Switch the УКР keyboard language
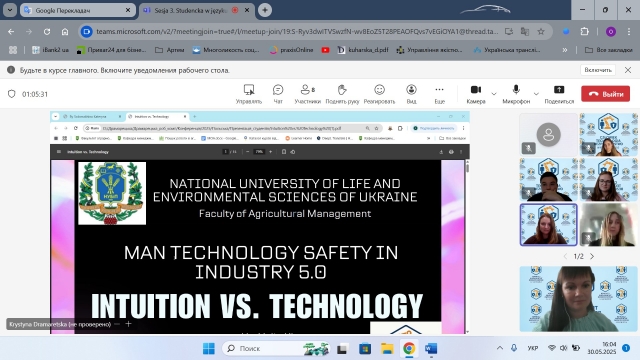This screenshot has height=360, width=640. pos(533,348)
